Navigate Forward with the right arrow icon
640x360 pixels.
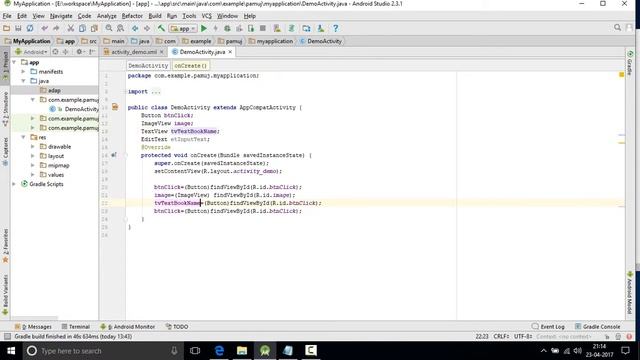point(147,28)
